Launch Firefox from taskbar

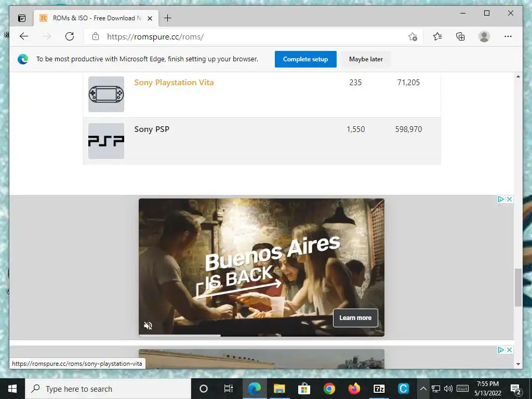pos(354,389)
